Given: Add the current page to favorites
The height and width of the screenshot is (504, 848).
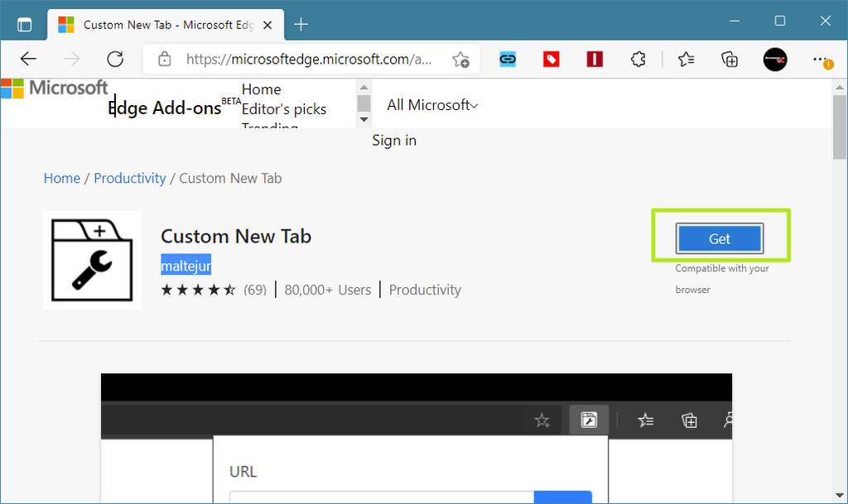Looking at the screenshot, I should pos(460,59).
